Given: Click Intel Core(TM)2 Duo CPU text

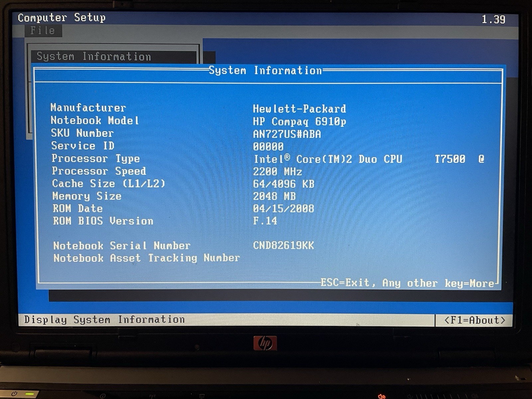Looking at the screenshot, I should coord(328,159).
